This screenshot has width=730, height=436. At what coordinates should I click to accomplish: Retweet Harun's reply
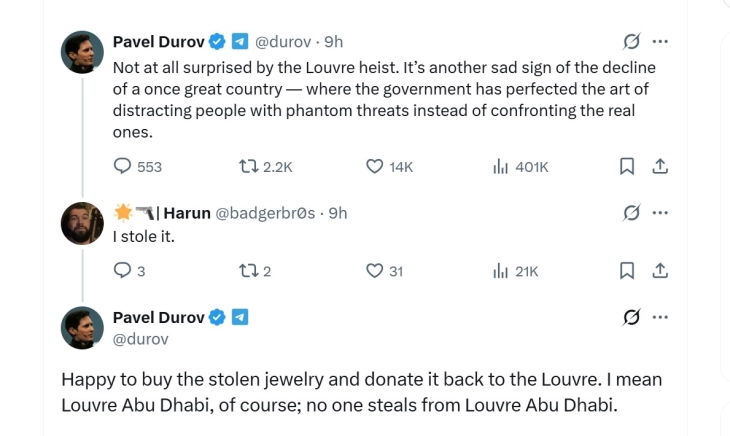point(249,270)
